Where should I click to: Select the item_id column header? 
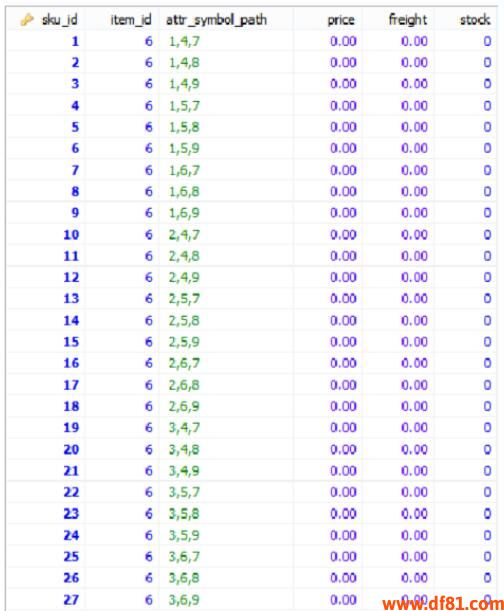[131, 19]
